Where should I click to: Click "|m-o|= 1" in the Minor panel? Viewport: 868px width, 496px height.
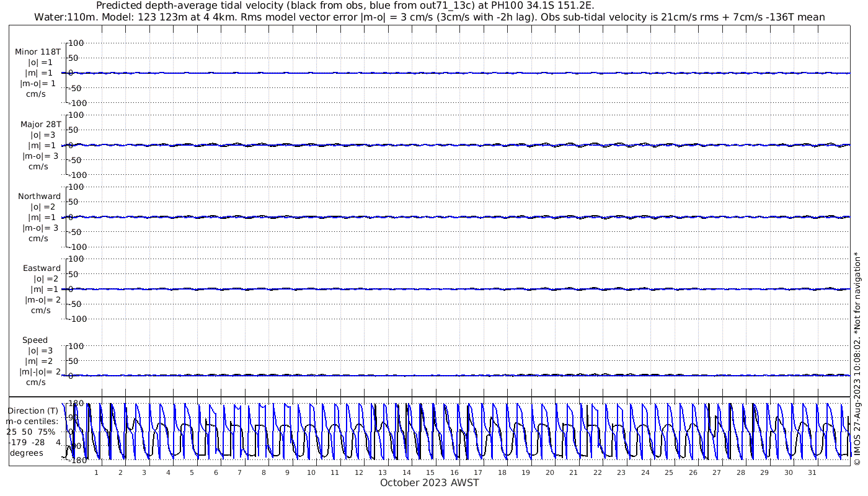pyautogui.click(x=38, y=84)
